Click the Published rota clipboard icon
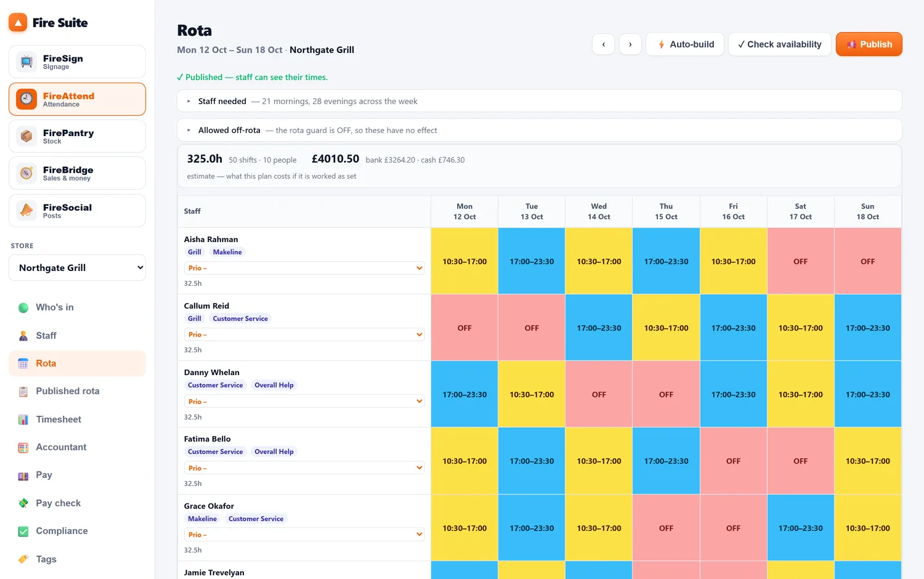The image size is (924, 579). [x=23, y=391]
